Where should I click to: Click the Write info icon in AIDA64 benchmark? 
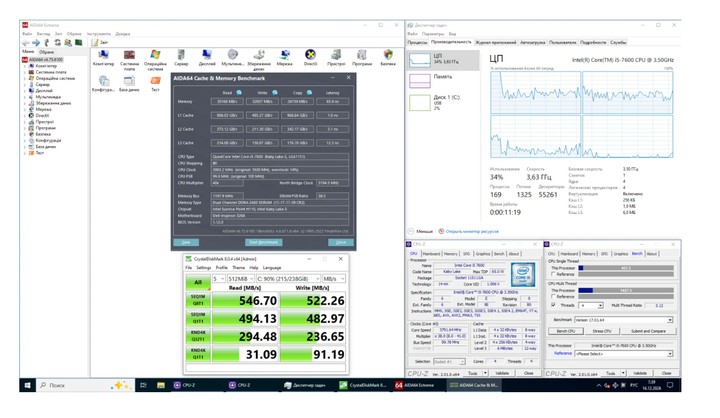pos(275,93)
